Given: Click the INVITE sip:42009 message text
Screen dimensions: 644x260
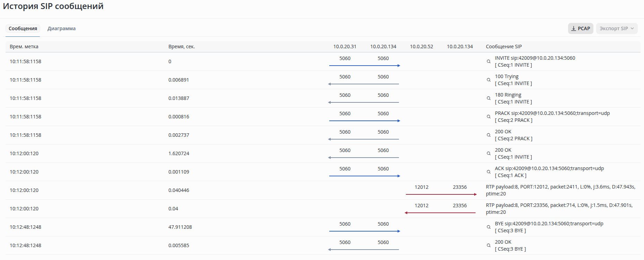Looking at the screenshot, I should pos(535,58).
